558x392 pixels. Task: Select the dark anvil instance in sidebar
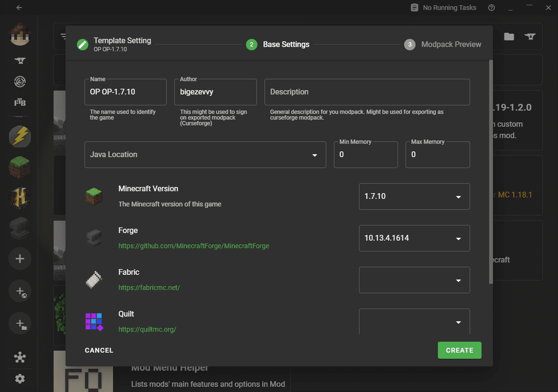[20, 228]
